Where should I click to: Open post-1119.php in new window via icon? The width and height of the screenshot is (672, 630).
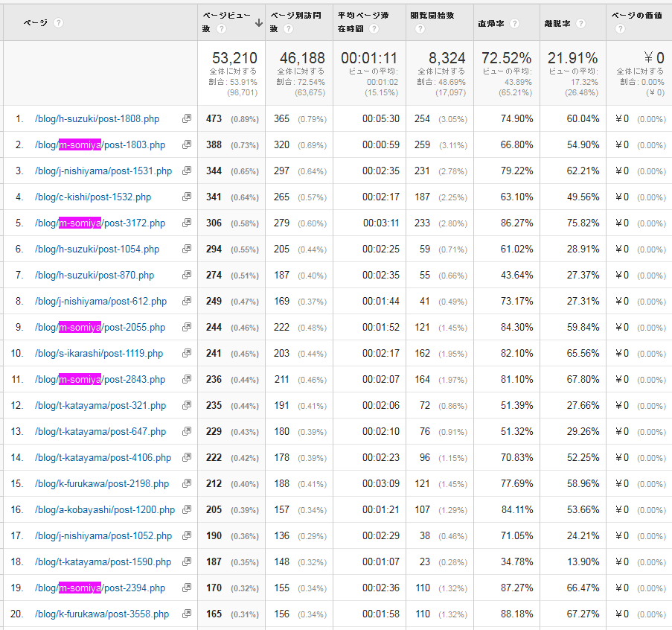point(186,353)
